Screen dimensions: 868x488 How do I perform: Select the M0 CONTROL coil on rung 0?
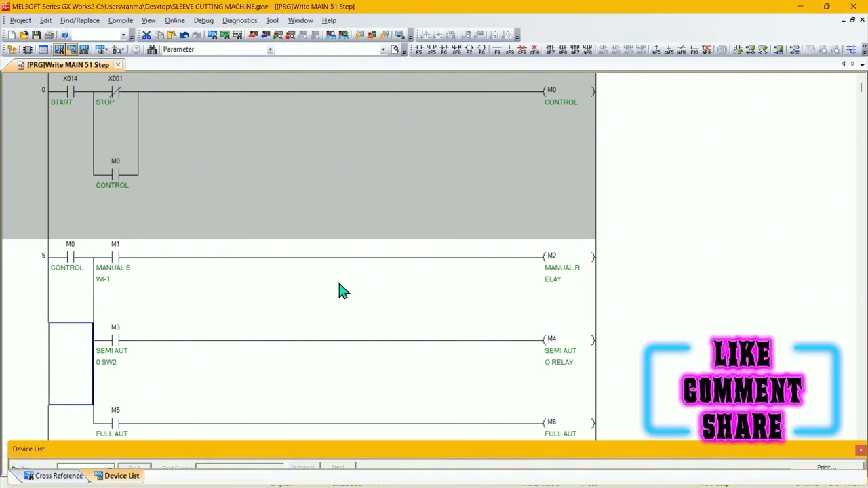(568, 91)
